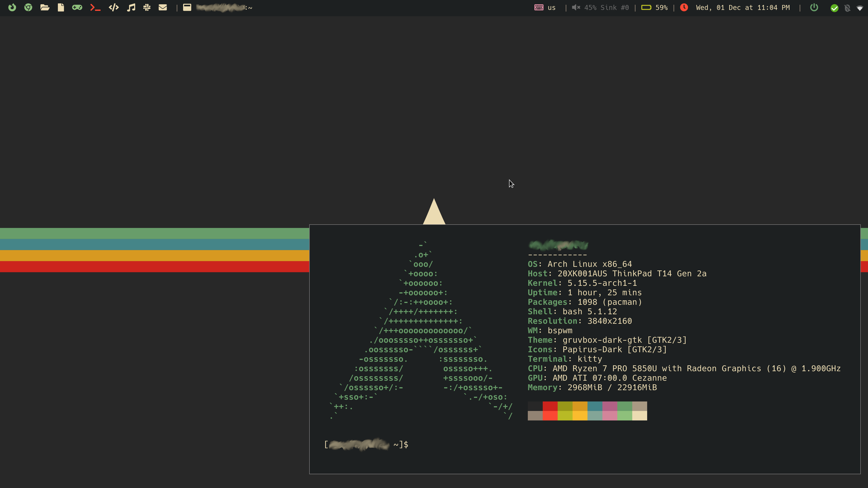Unmute via the muted speaker icon
The image size is (868, 488).
(x=576, y=7)
